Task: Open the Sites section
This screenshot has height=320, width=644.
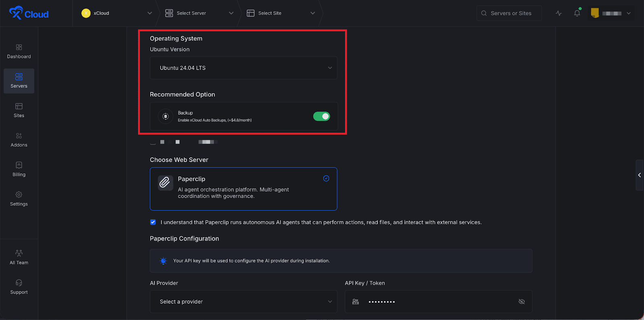Action: point(19,110)
